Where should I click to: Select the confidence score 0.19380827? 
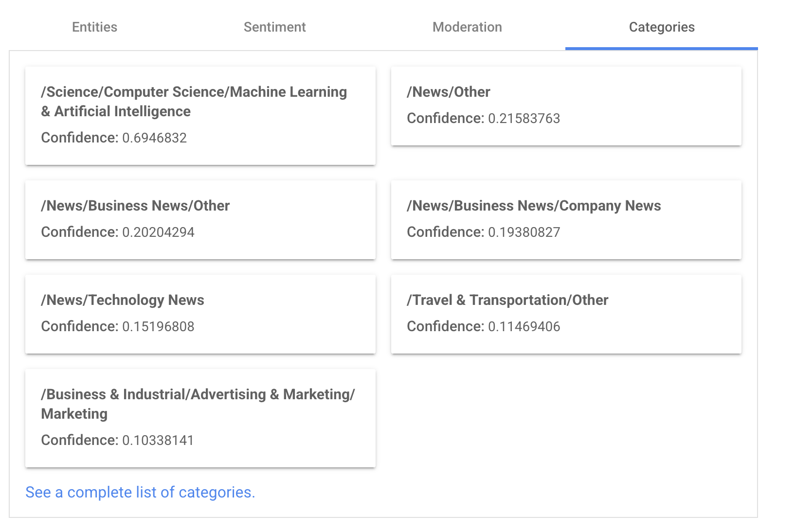tap(524, 232)
